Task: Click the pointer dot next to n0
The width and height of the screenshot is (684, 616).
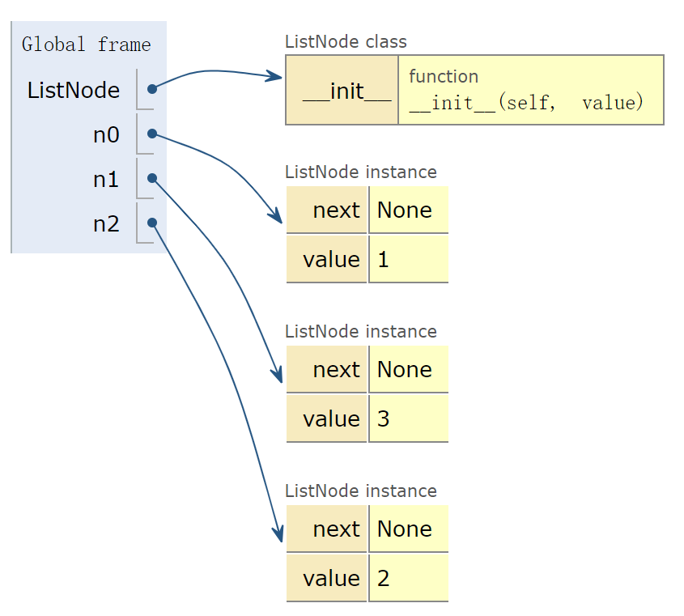Action: point(152,134)
